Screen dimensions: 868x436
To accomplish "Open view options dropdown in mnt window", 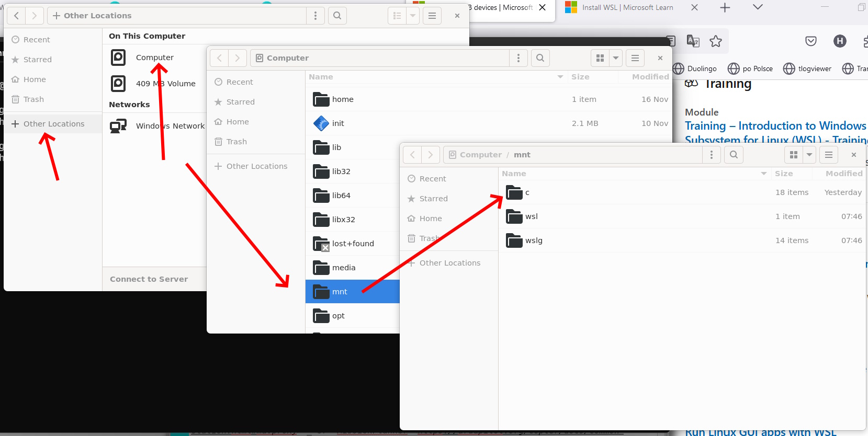I will 809,155.
